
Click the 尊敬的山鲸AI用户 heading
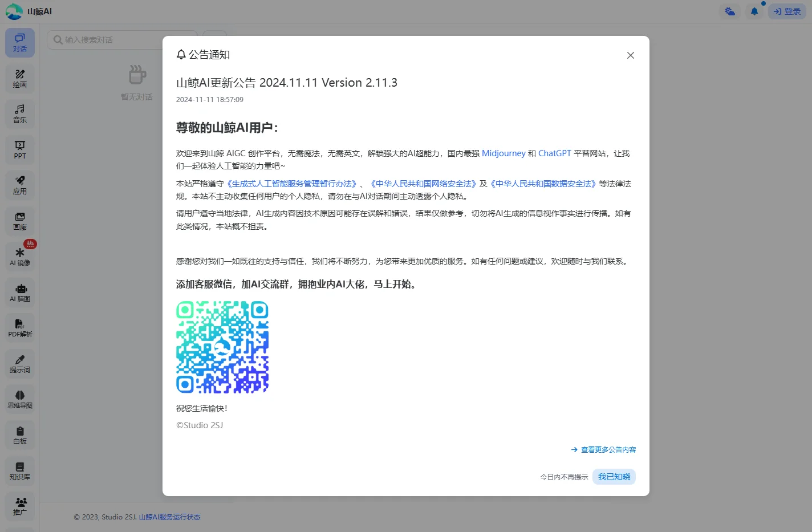(227, 128)
